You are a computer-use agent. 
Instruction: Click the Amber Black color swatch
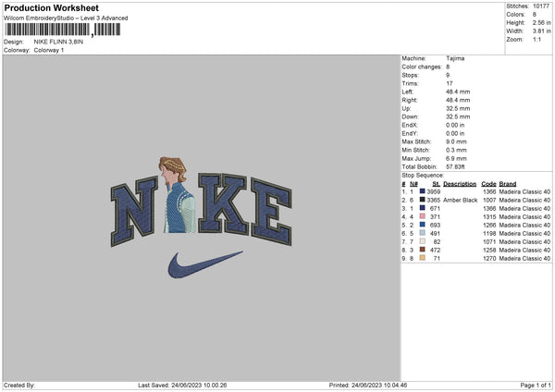click(x=422, y=200)
